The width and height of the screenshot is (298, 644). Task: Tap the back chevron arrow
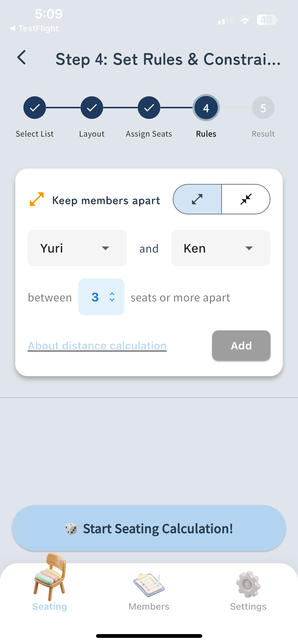tap(22, 58)
